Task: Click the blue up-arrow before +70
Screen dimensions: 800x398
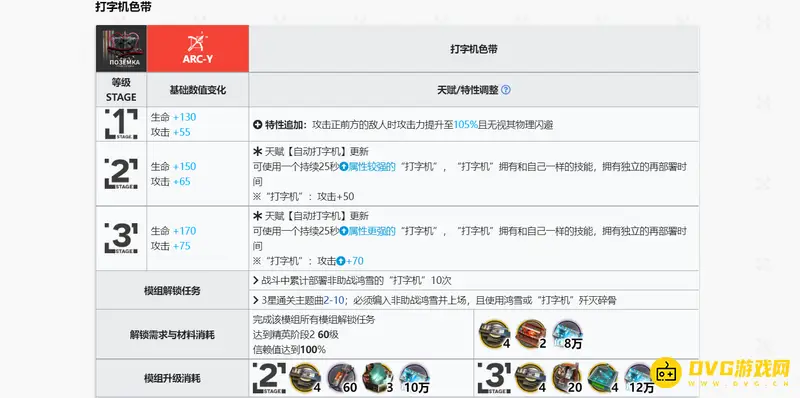Action: click(x=341, y=261)
